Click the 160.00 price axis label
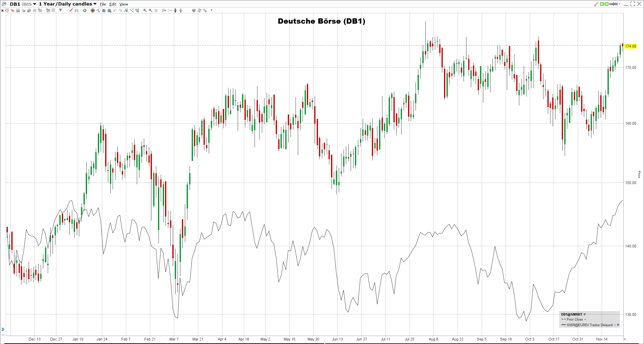The width and height of the screenshot is (644, 344). pyautogui.click(x=631, y=123)
